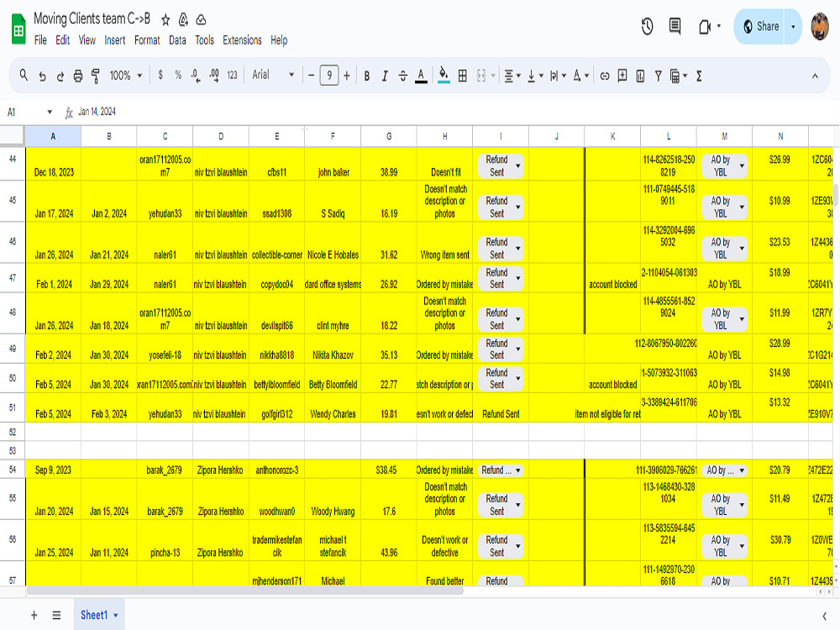840x630 pixels.
Task: Open the Edit menu
Action: 63,40
